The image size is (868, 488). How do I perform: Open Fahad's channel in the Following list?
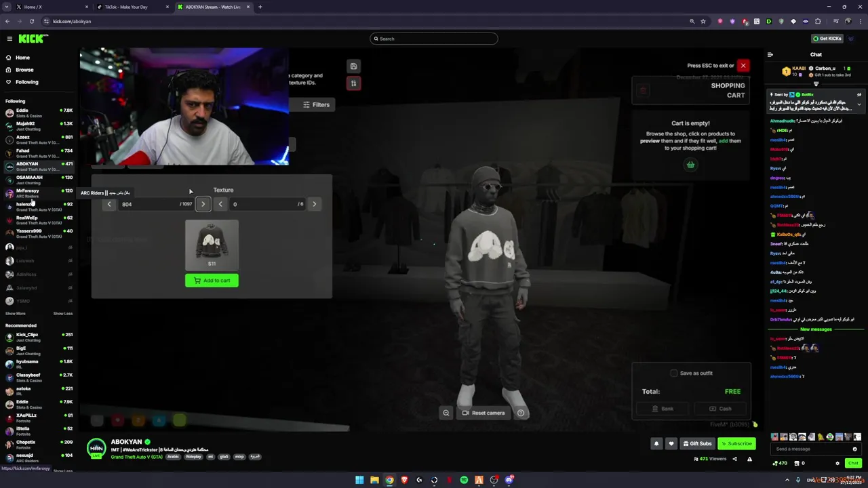(39, 153)
